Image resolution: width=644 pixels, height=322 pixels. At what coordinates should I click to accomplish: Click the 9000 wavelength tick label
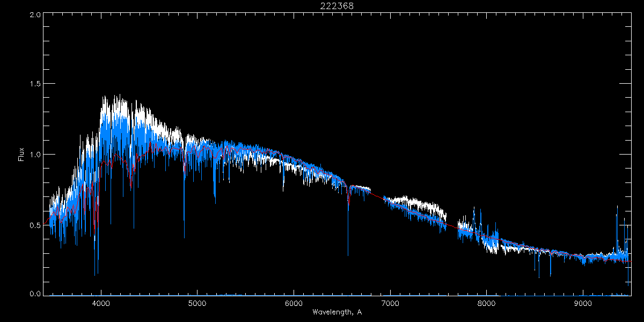(583, 303)
